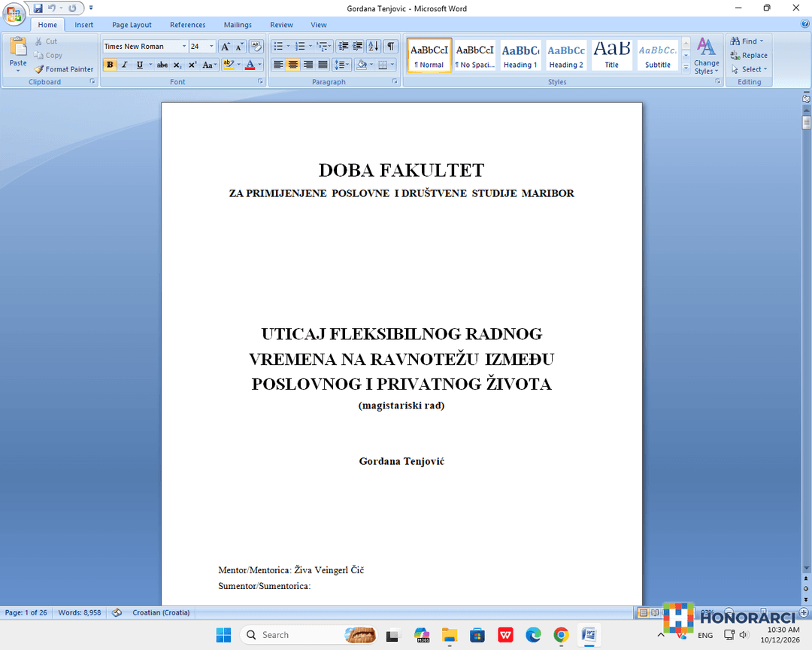Increase the paragraph indent
The image size is (812, 650).
tap(358, 47)
